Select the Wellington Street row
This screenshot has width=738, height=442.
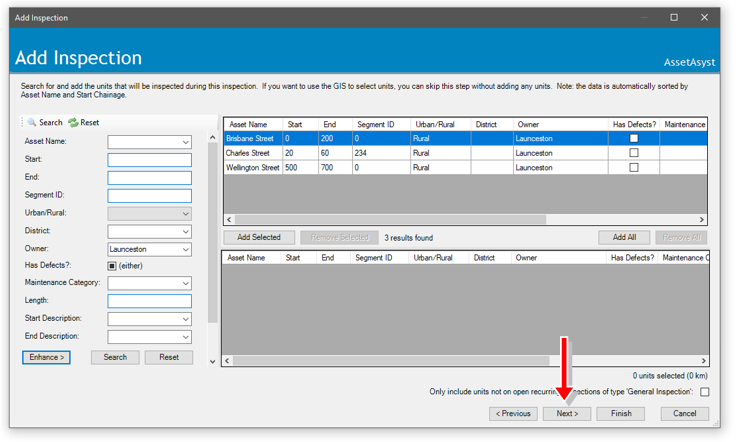tap(253, 168)
